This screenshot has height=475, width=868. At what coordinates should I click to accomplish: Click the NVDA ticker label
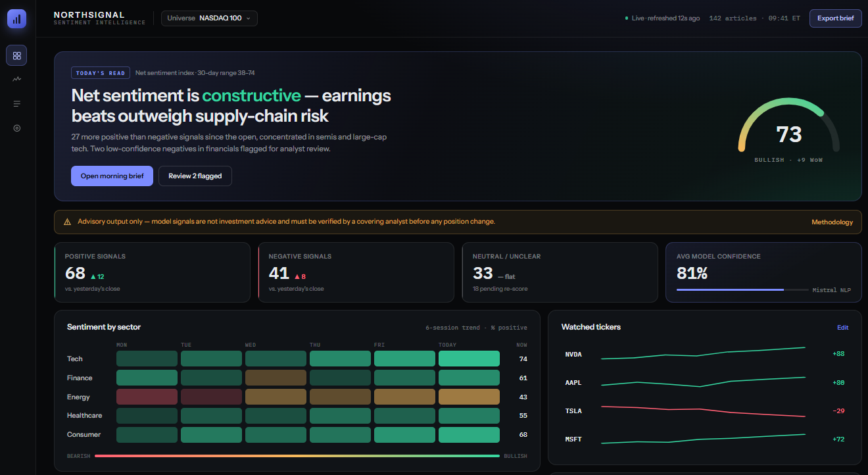click(573, 355)
